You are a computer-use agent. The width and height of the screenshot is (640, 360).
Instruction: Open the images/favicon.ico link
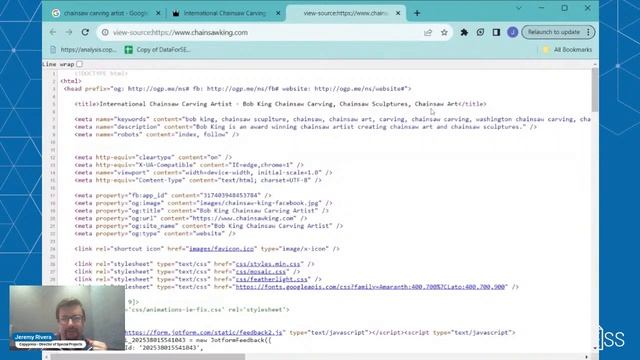[x=221, y=249]
